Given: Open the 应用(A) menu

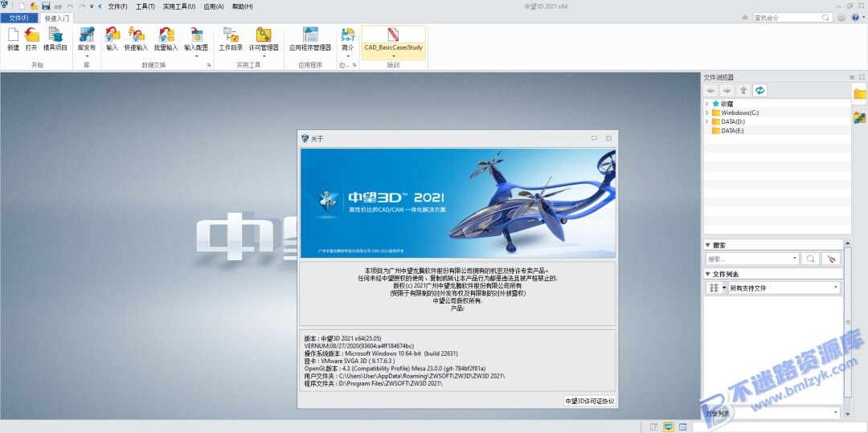Looking at the screenshot, I should coord(214,6).
